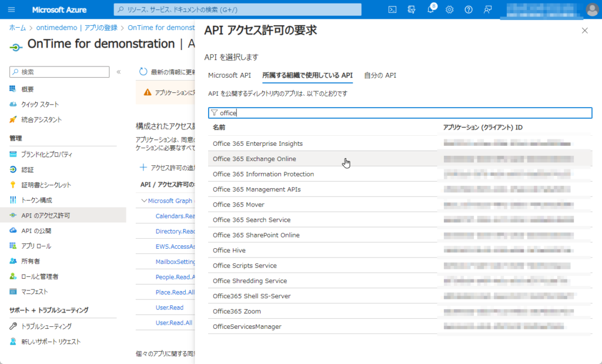602x364 pixels.
Task: Click the help question mark icon
Action: pyautogui.click(x=469, y=9)
